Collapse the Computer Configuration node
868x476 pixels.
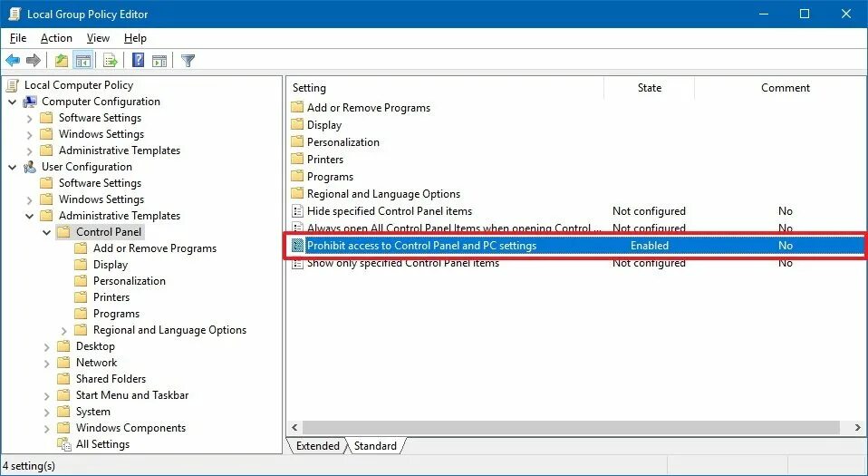tap(12, 102)
